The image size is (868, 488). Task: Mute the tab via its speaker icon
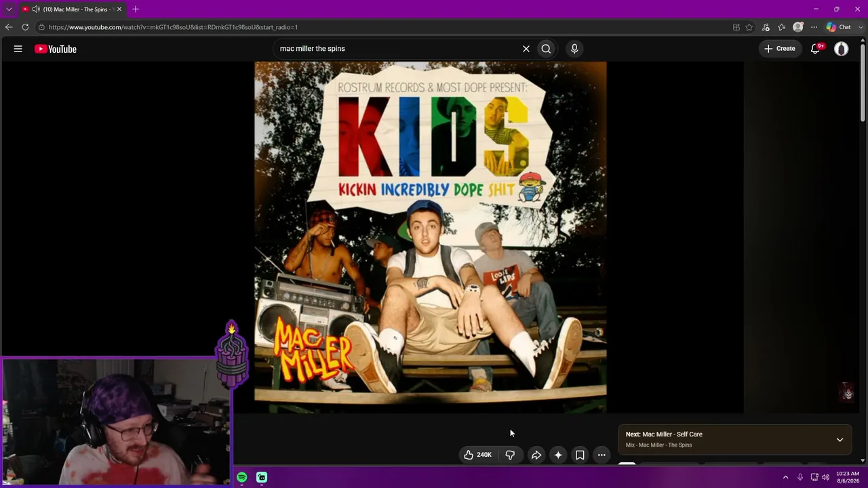point(35,9)
